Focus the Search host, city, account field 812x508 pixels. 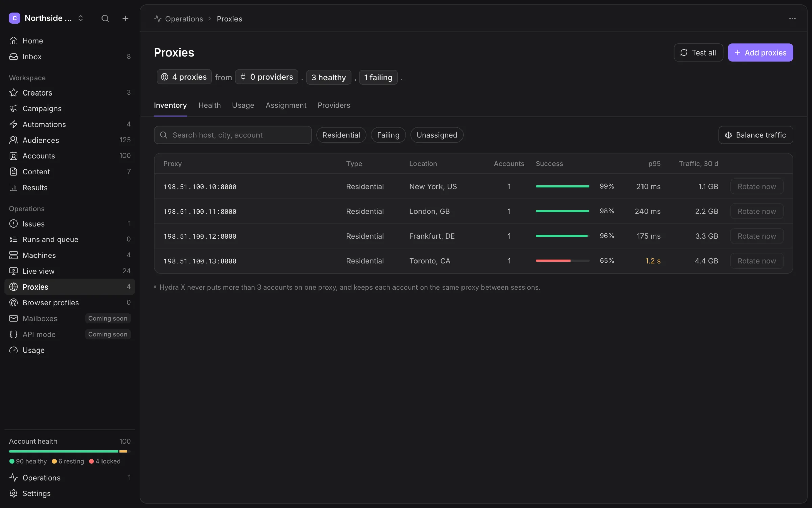tap(233, 135)
